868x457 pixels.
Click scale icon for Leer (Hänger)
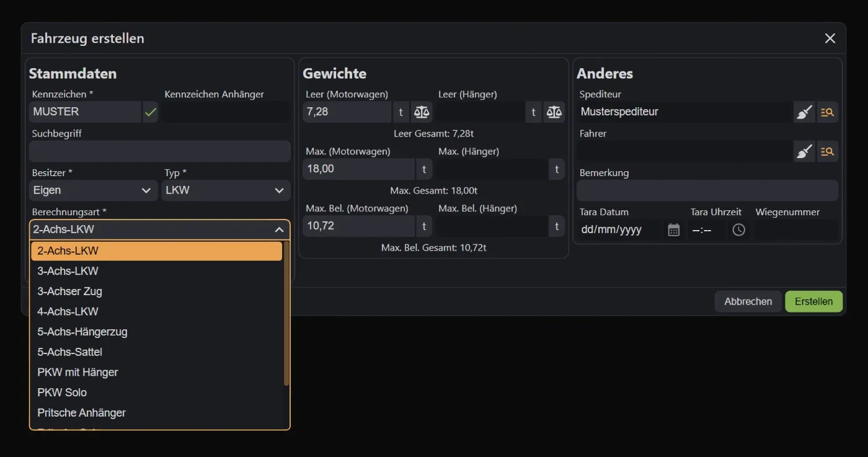click(x=554, y=112)
